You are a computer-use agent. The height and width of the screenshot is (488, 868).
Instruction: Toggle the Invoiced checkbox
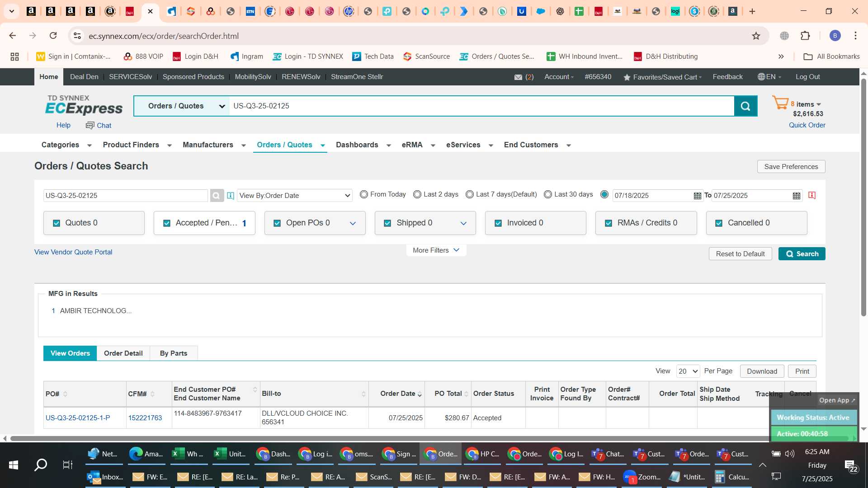498,223
